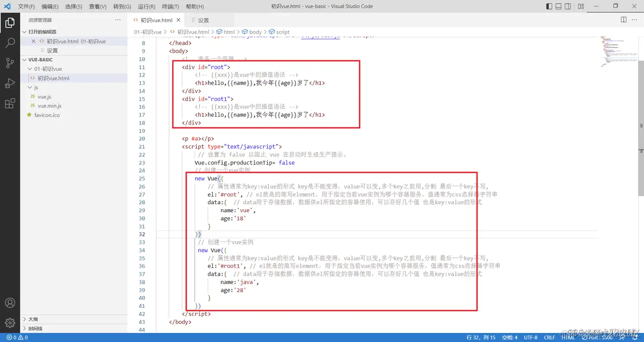Open 文件(F) menu
The image size is (644, 342).
tap(26, 7)
